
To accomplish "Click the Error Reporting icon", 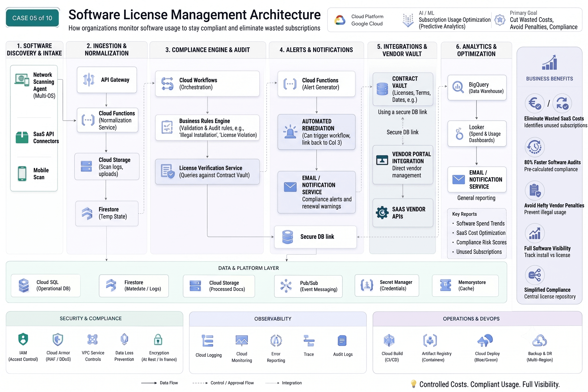I will 276,340.
